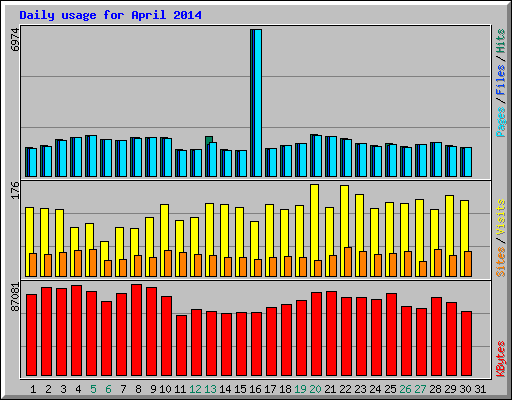The image size is (512, 400).
Task: Select the yellow visits bar for day 22
Action: click(x=344, y=217)
